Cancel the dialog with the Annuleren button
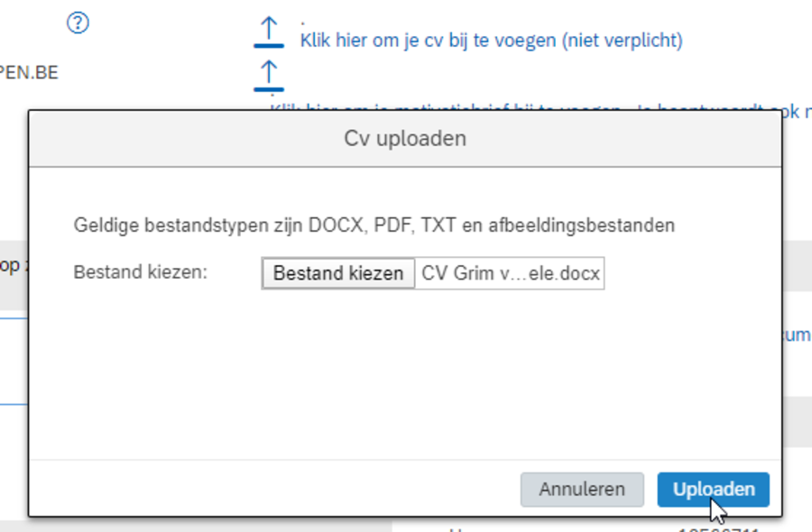Viewport: 812px width, 532px height. point(582,490)
